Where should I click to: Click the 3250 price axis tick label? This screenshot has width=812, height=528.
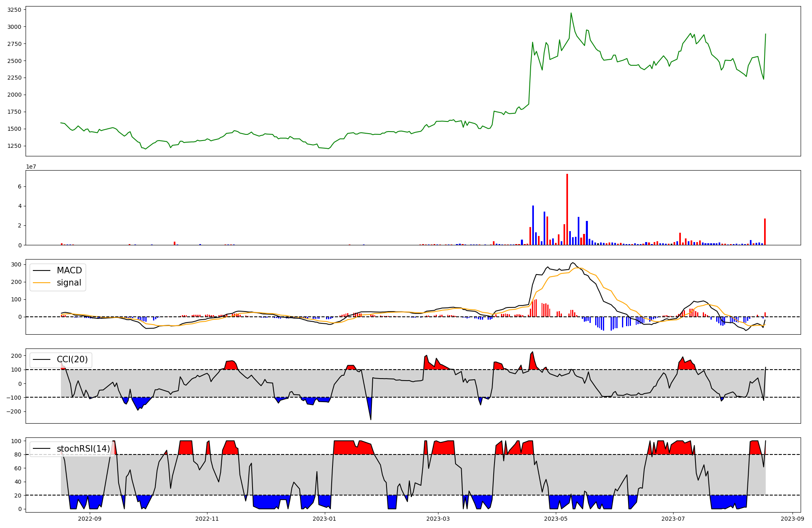pos(15,10)
